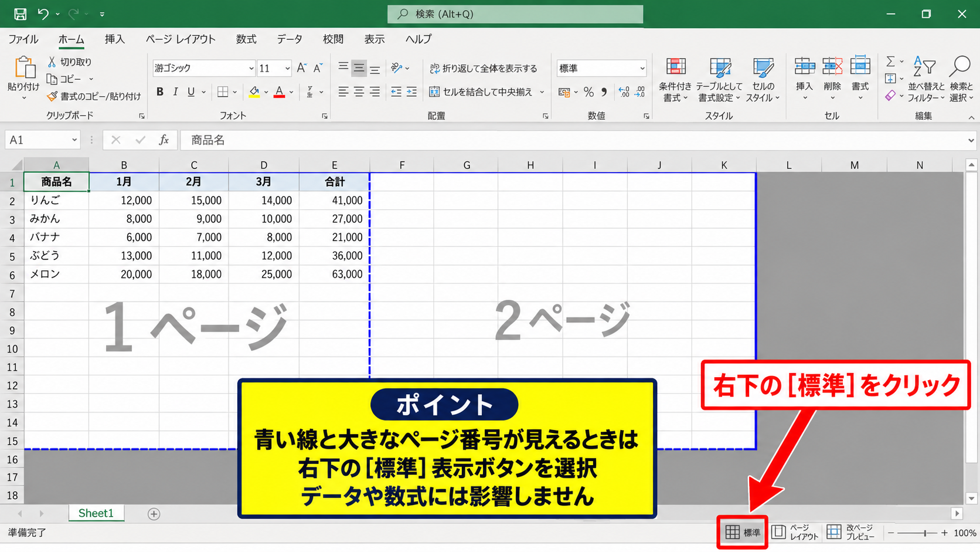Click the Find & Select magnifier icon
This screenshot has width=980, height=552.
(960, 67)
